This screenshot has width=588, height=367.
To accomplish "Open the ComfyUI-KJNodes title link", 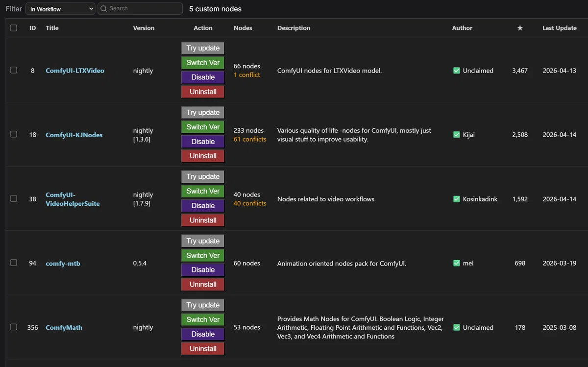I will tap(74, 135).
